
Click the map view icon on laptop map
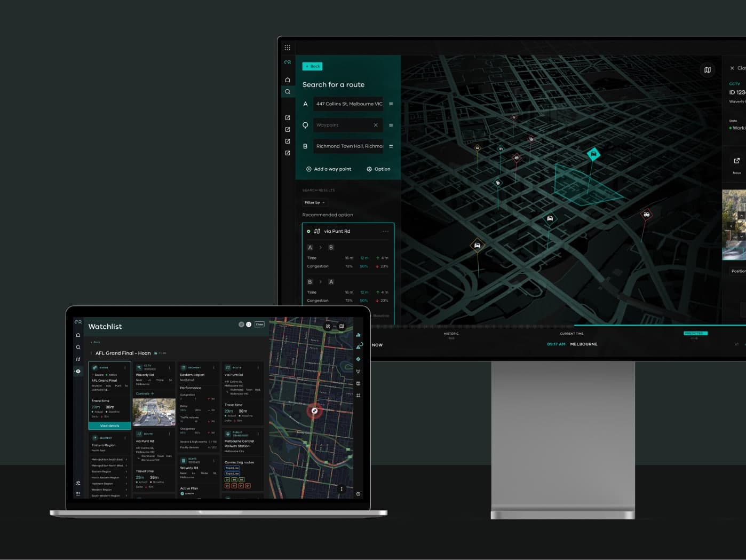click(342, 326)
